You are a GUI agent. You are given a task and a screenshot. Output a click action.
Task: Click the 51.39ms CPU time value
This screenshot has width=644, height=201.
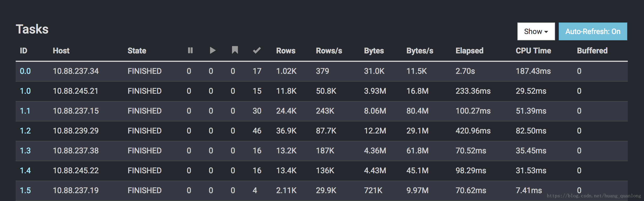coord(531,111)
